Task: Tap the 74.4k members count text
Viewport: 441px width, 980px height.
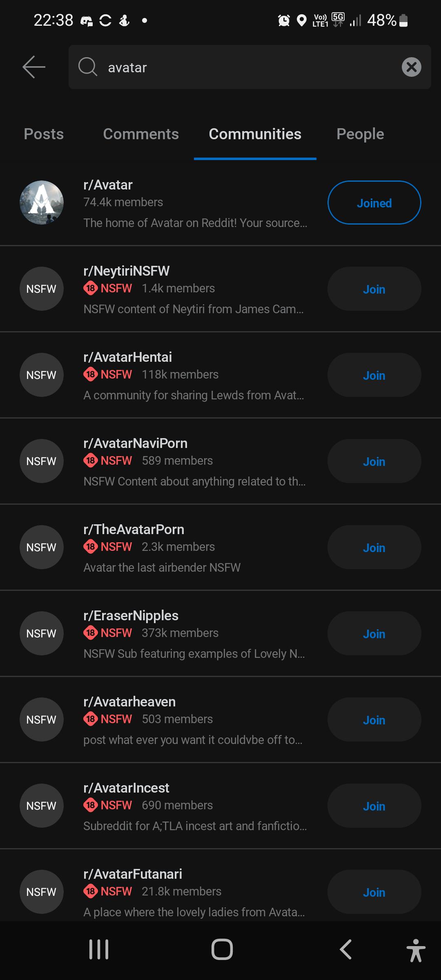Action: (x=123, y=202)
